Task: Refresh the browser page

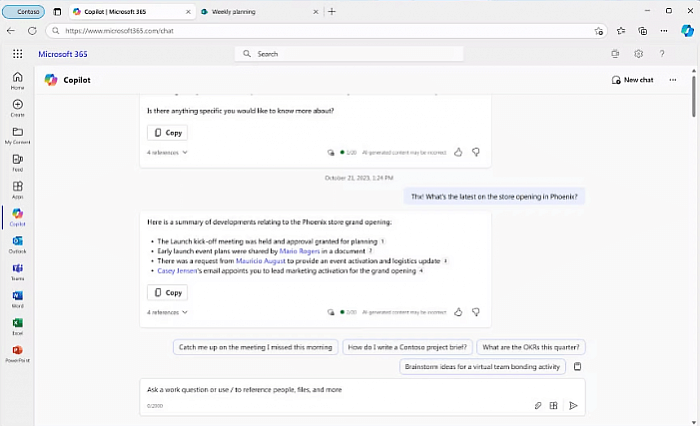Action: pyautogui.click(x=32, y=31)
